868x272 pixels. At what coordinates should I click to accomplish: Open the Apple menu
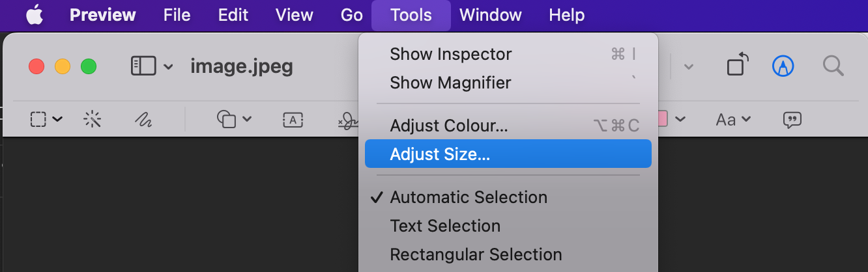coord(35,15)
